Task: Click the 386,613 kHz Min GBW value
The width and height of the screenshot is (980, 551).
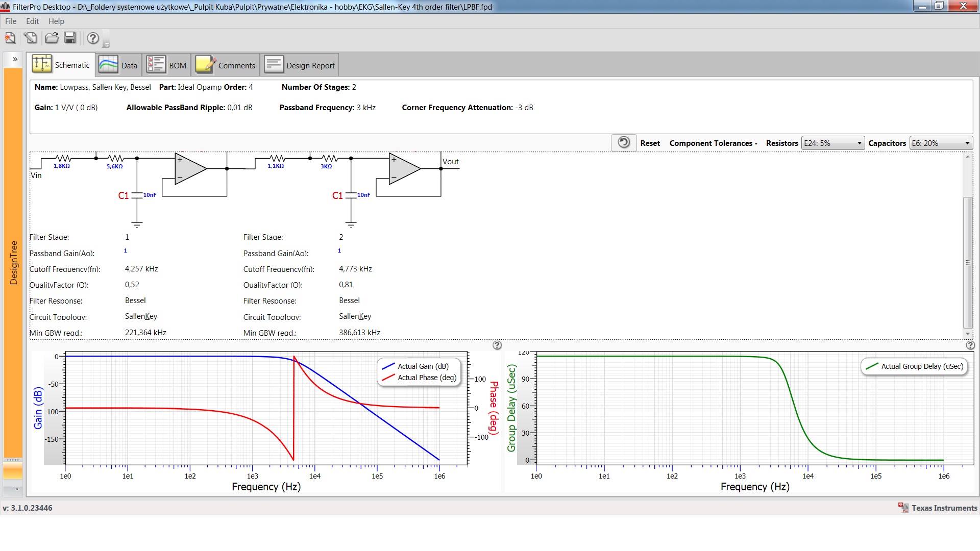Action: click(360, 333)
